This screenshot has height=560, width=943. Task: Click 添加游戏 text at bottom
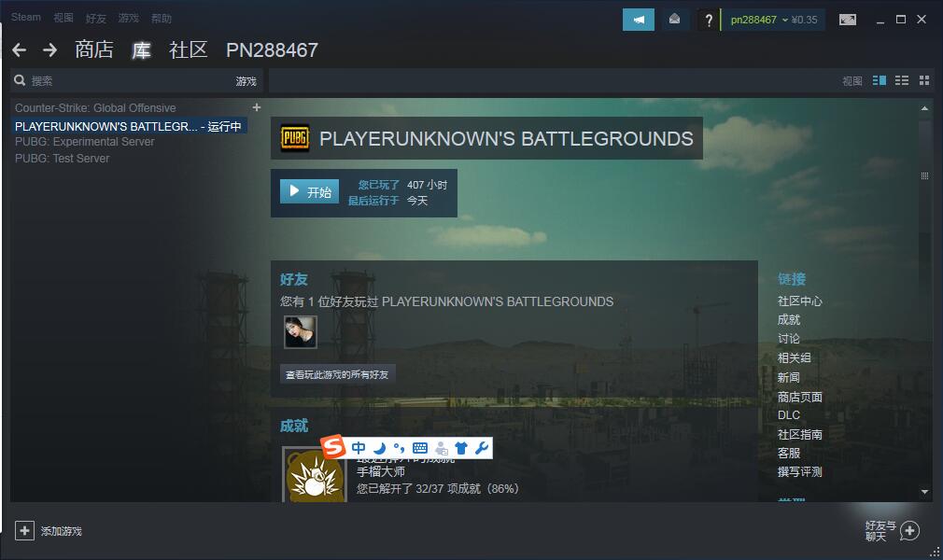coord(62,531)
